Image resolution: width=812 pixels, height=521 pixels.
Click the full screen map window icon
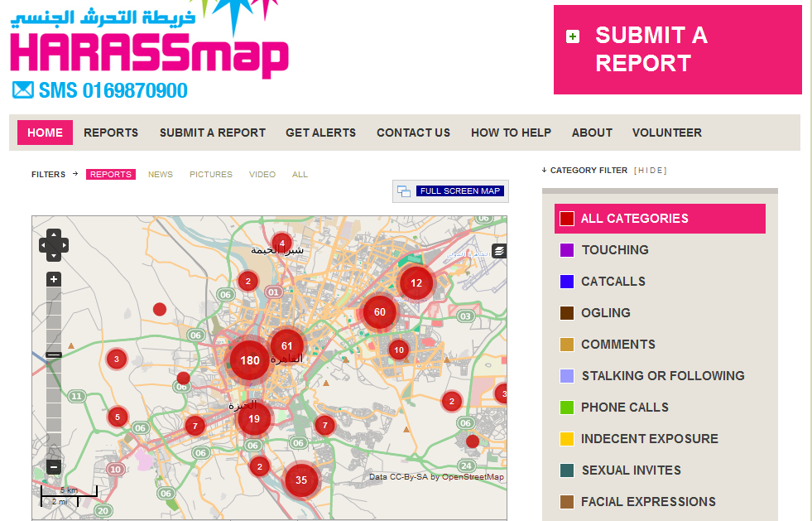tap(404, 191)
